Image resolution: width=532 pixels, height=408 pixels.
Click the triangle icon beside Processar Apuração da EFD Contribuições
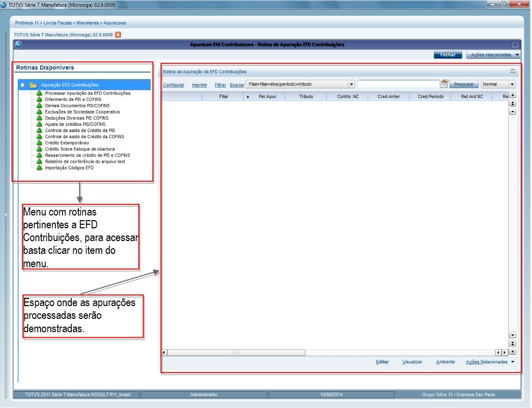coord(39,93)
